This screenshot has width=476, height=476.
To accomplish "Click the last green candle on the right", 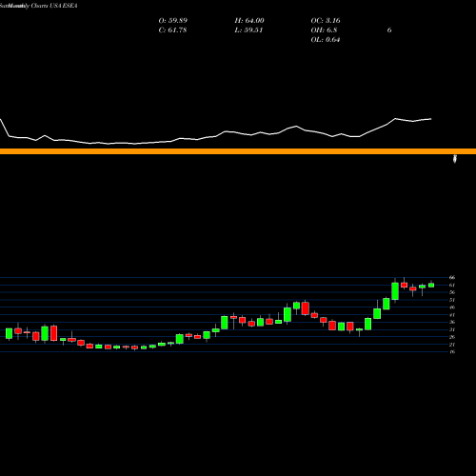I will [x=431, y=285].
